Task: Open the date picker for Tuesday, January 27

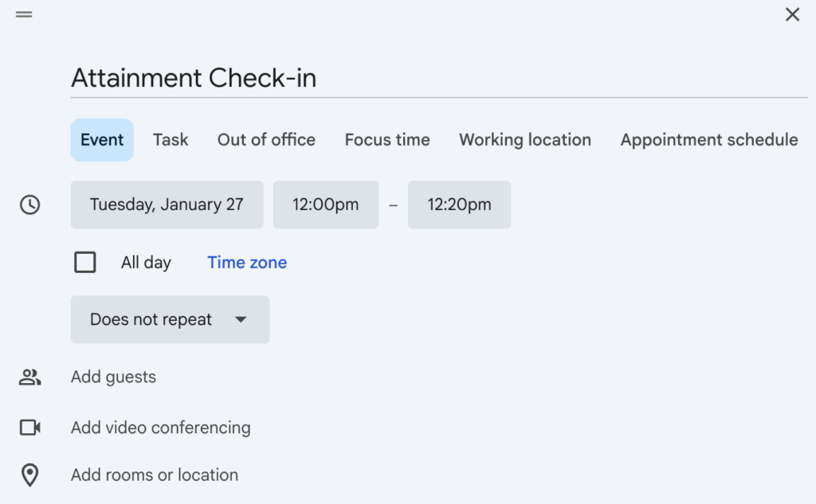Action: 167,205
